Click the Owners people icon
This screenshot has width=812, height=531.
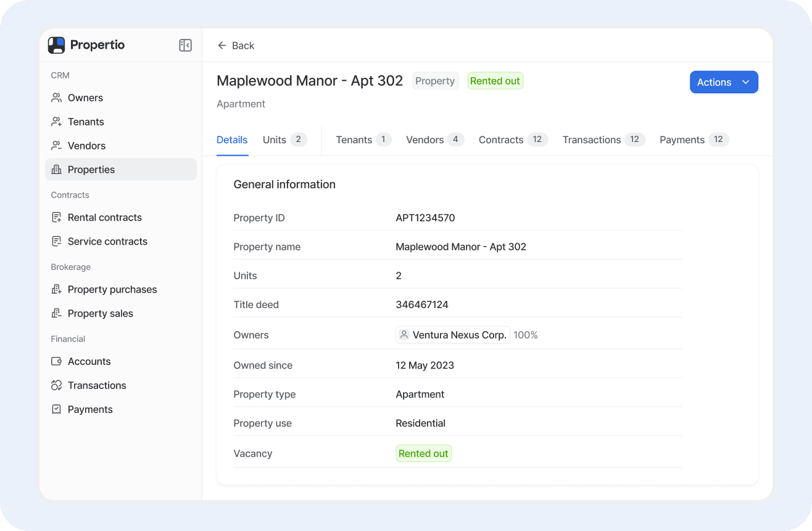57,98
